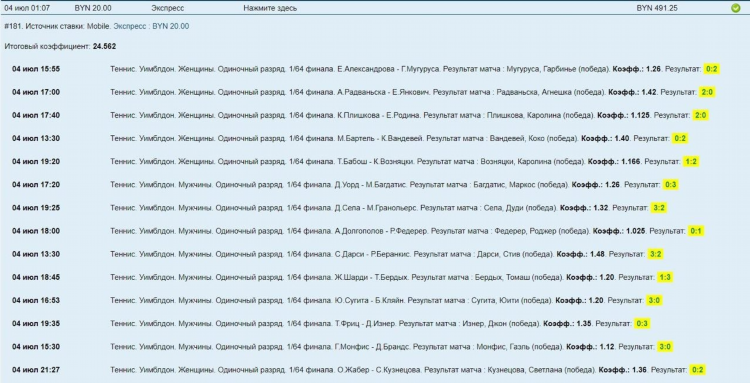The height and width of the screenshot is (383, 750).
Task: Click 'Коэфф.: 1.125' in Плишкова row
Action: click(624, 115)
